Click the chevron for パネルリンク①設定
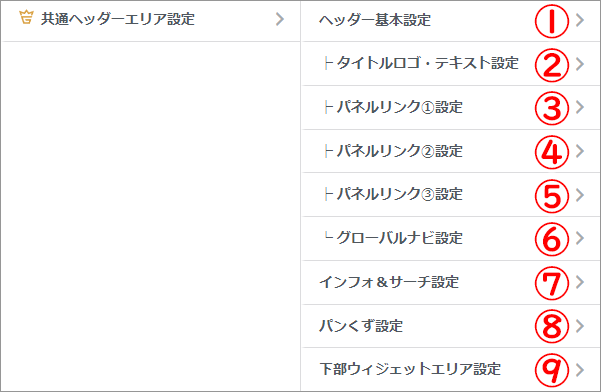 580,107
